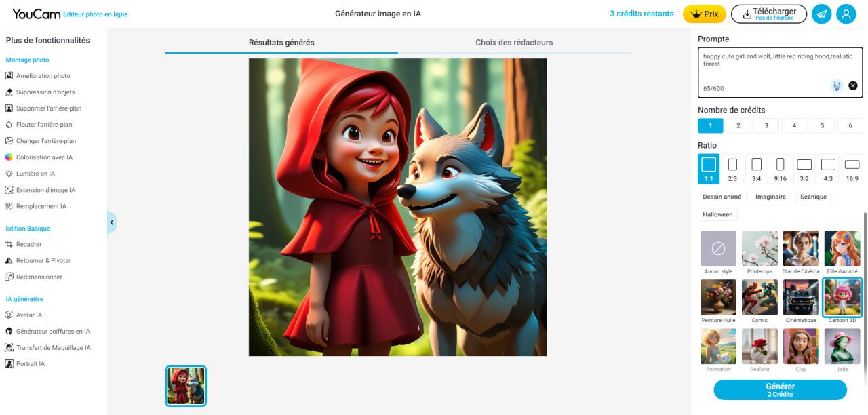The width and height of the screenshot is (868, 415).
Task: Pick the 4:3 aspect ratio
Action: point(828,169)
